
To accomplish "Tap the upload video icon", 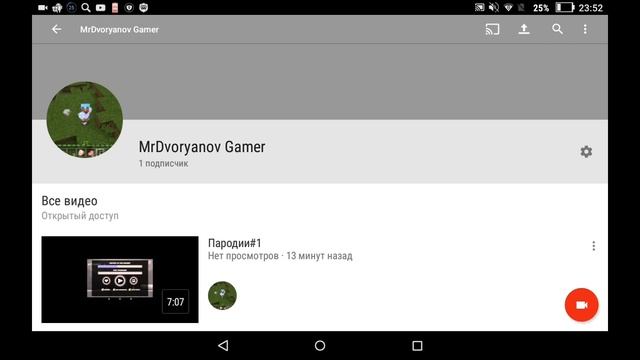I will pos(524,29).
